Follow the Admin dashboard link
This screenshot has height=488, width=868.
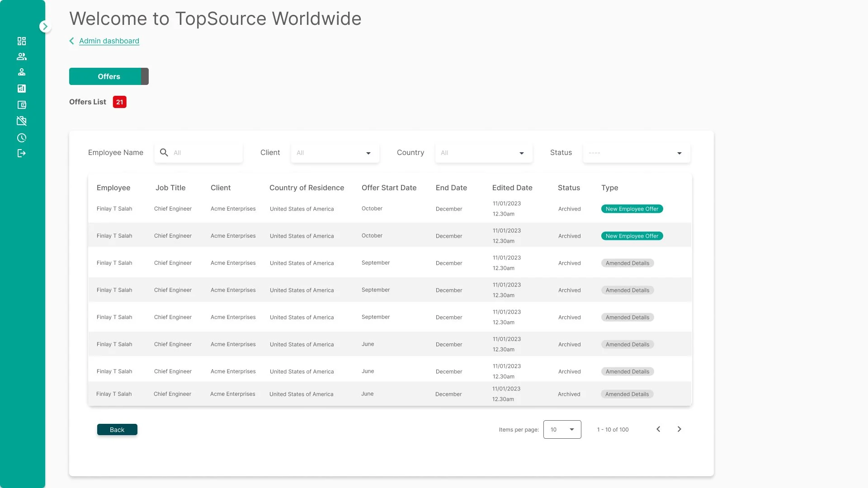pos(109,41)
